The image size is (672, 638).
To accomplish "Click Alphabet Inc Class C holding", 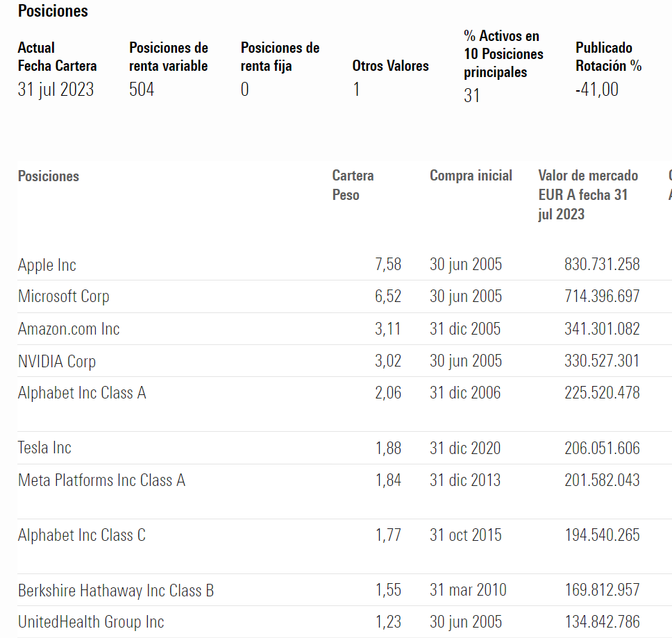I will pos(82,535).
